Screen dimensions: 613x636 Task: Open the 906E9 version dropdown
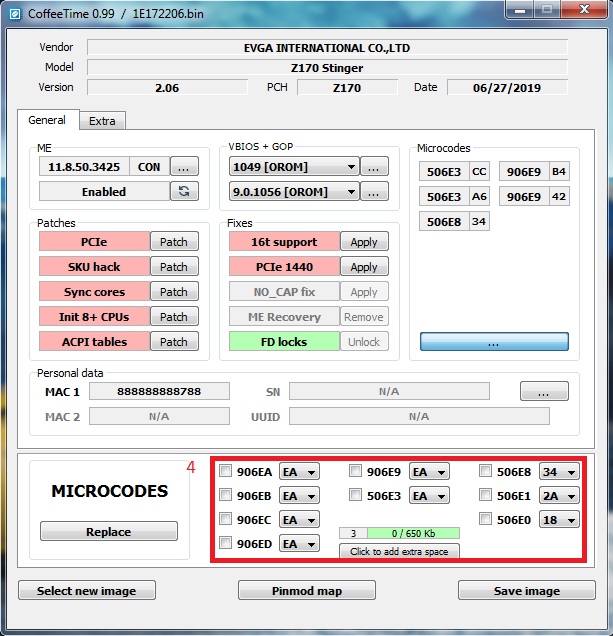point(429,472)
